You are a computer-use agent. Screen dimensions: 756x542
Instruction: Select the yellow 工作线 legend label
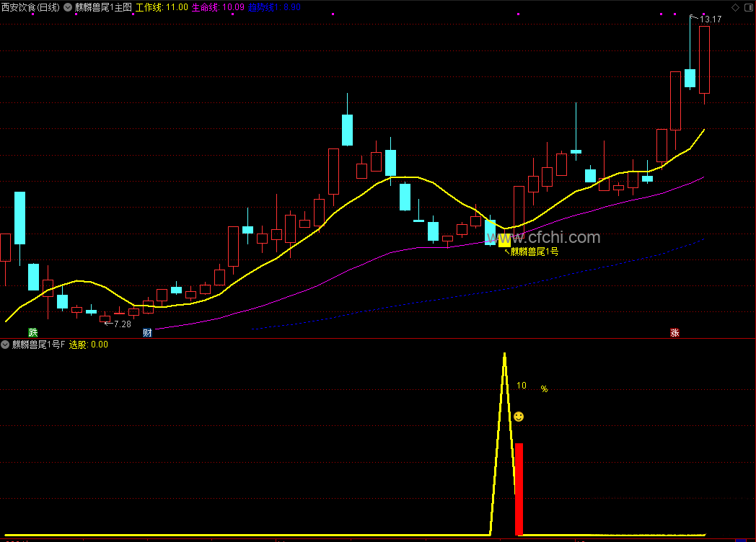click(x=149, y=7)
